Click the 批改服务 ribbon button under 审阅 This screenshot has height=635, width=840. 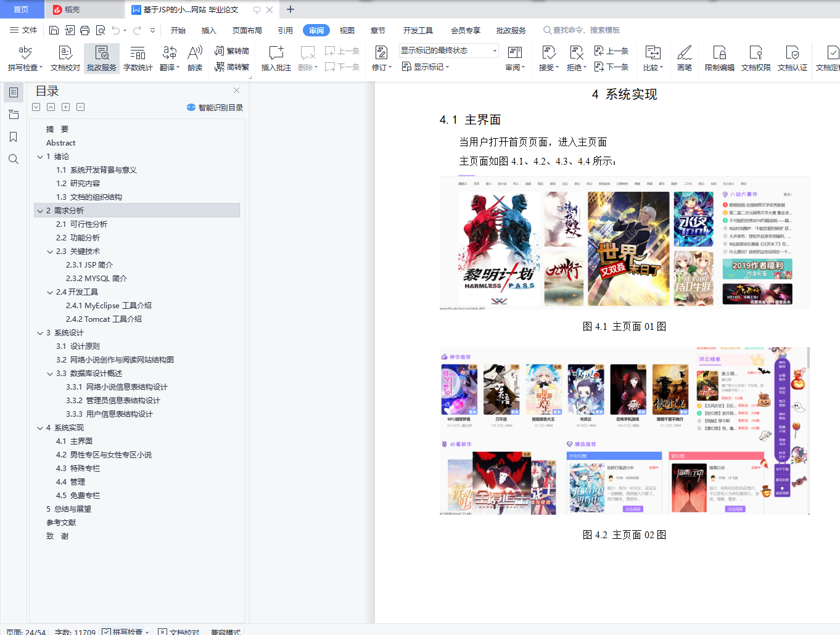click(102, 59)
